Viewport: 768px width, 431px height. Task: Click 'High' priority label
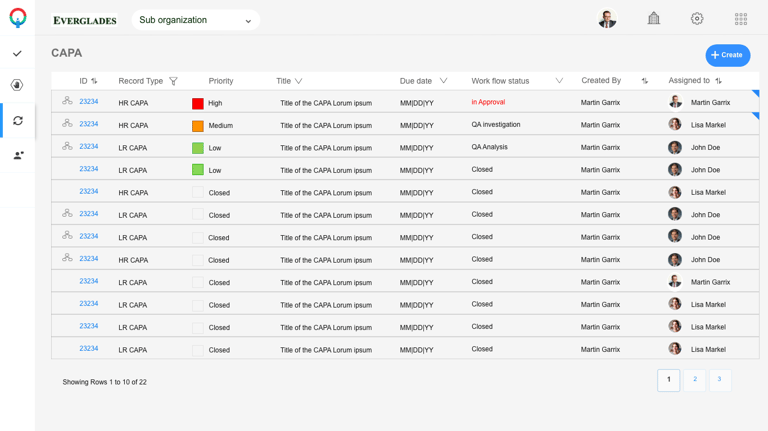(215, 103)
